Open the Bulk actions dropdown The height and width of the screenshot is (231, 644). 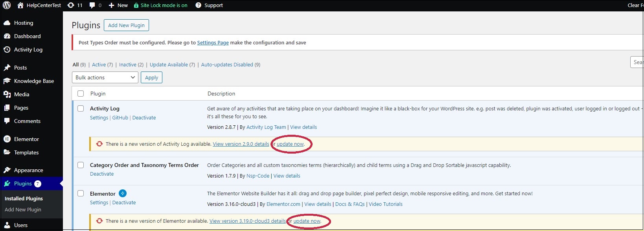point(105,77)
